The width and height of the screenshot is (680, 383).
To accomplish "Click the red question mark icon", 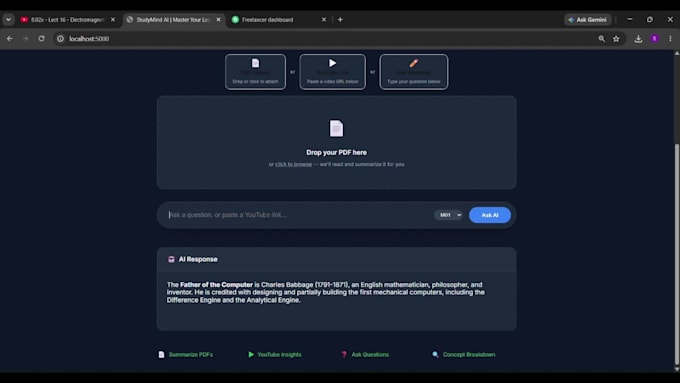I will pyautogui.click(x=344, y=354).
